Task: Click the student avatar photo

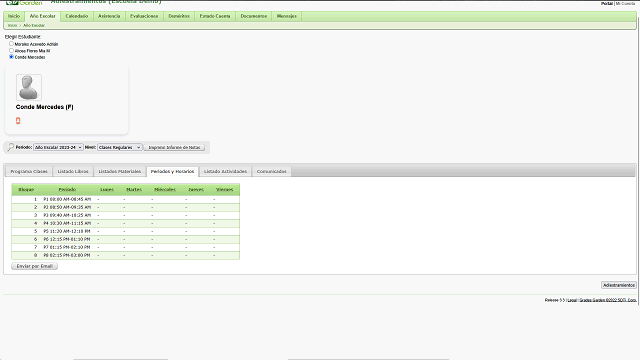Action: click(29, 87)
